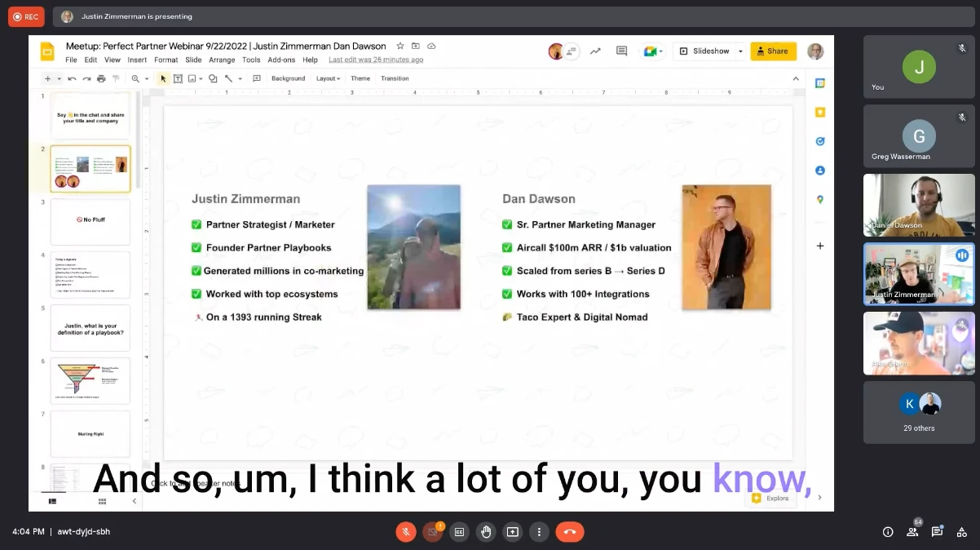Screen dimensions: 980x550
Task: Click the print icon in Slides toolbar
Action: coord(101,78)
